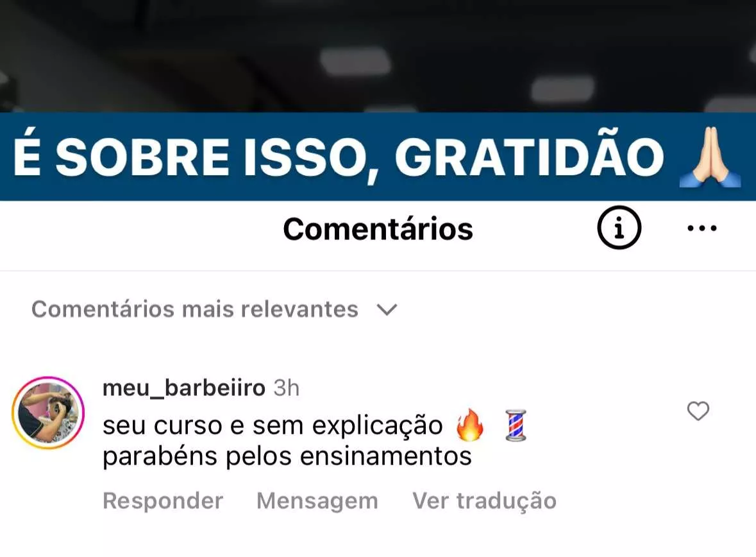Tap the dark video area above the banner
The width and height of the screenshot is (756, 557).
tap(378, 56)
